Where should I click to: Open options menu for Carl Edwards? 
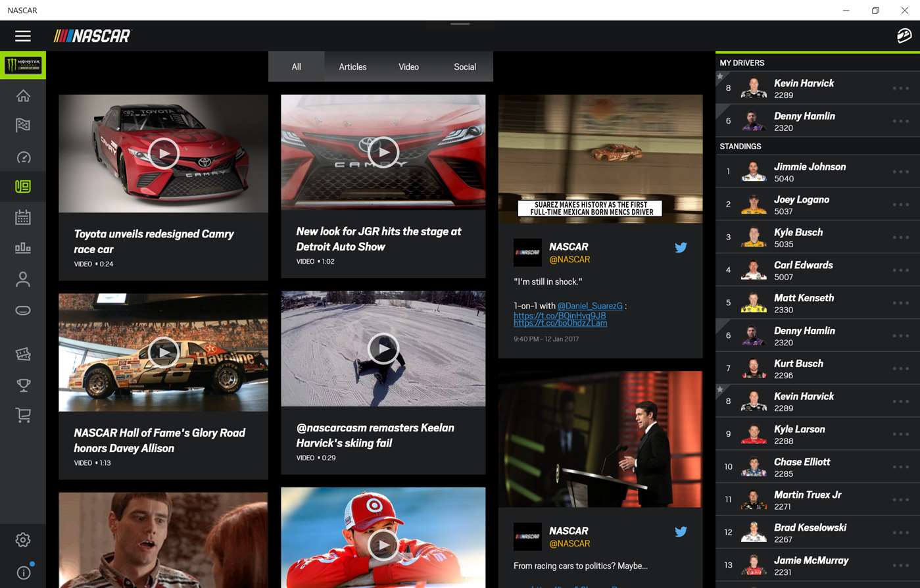pyautogui.click(x=901, y=270)
